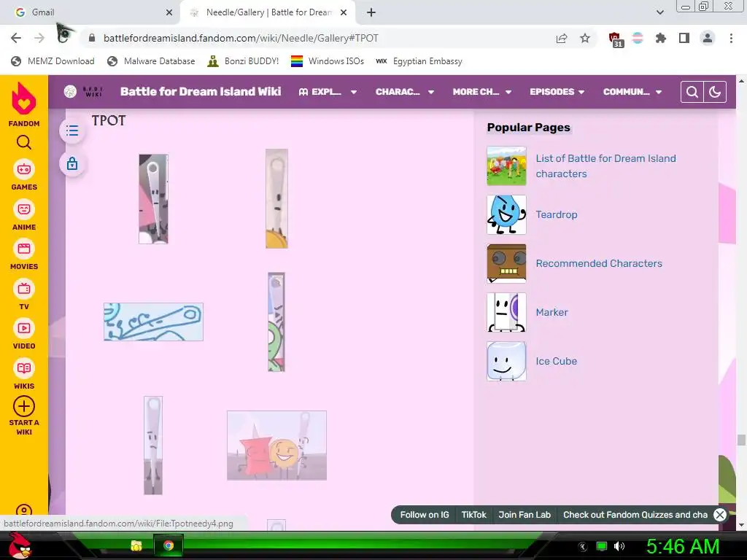Close the Gmail tab
The width and height of the screenshot is (747, 560).
point(169,13)
